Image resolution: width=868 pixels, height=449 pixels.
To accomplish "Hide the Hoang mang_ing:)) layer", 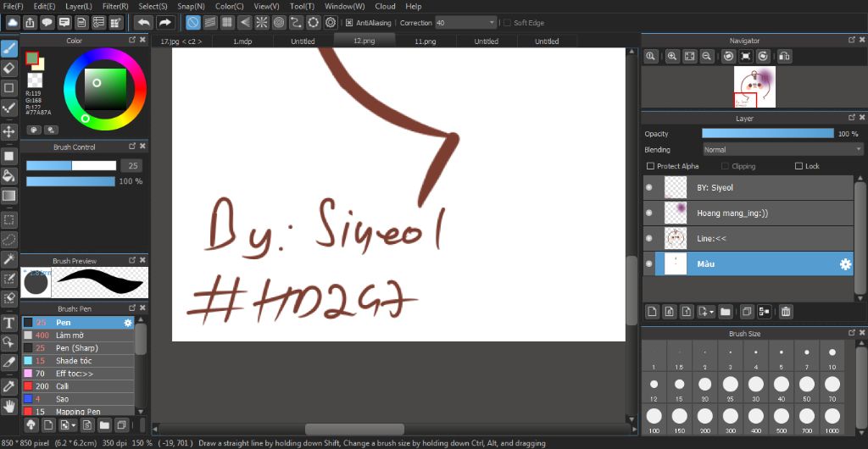I will 648,213.
